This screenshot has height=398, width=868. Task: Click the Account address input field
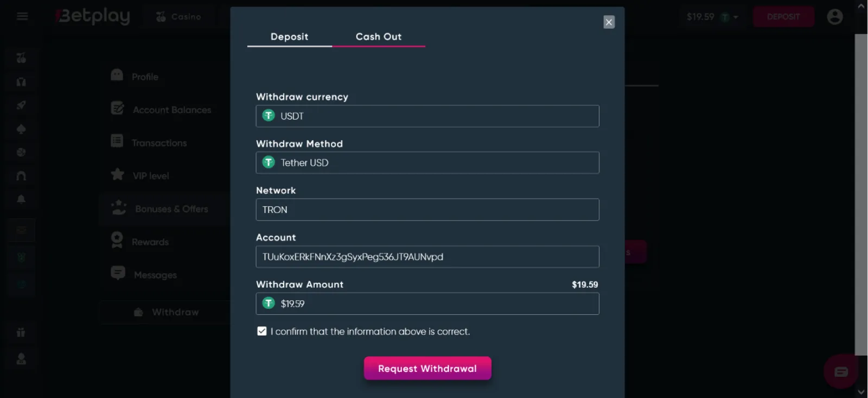tap(427, 257)
